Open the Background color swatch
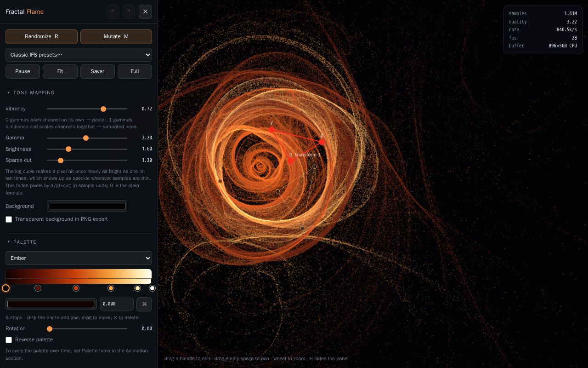The height and width of the screenshot is (368, 588). pyautogui.click(x=87, y=206)
